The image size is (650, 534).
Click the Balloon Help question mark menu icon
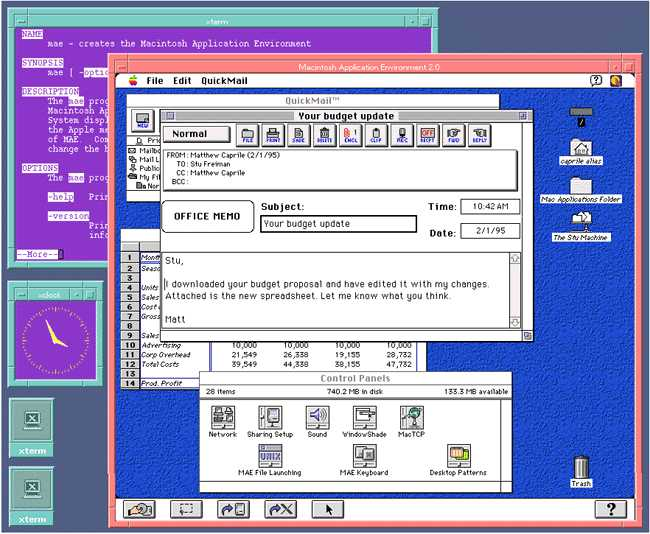click(x=596, y=80)
